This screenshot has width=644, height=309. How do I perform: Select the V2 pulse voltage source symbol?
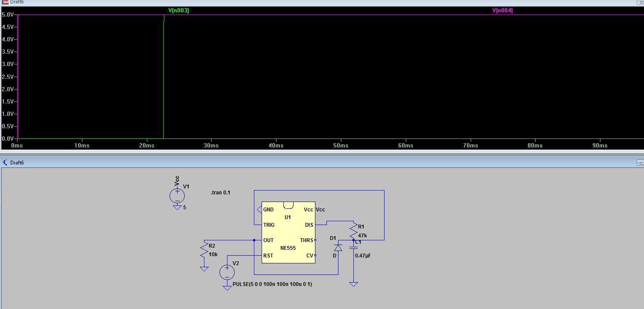pyautogui.click(x=227, y=272)
